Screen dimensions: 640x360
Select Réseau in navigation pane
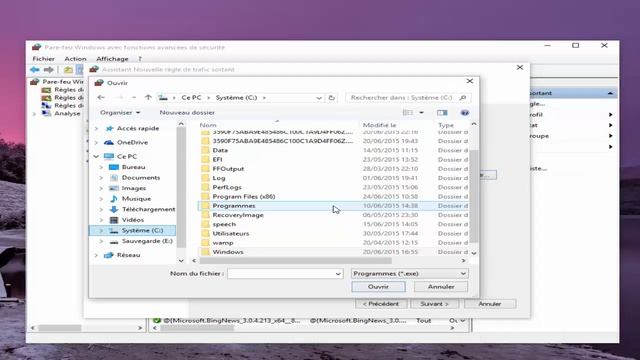point(128,255)
